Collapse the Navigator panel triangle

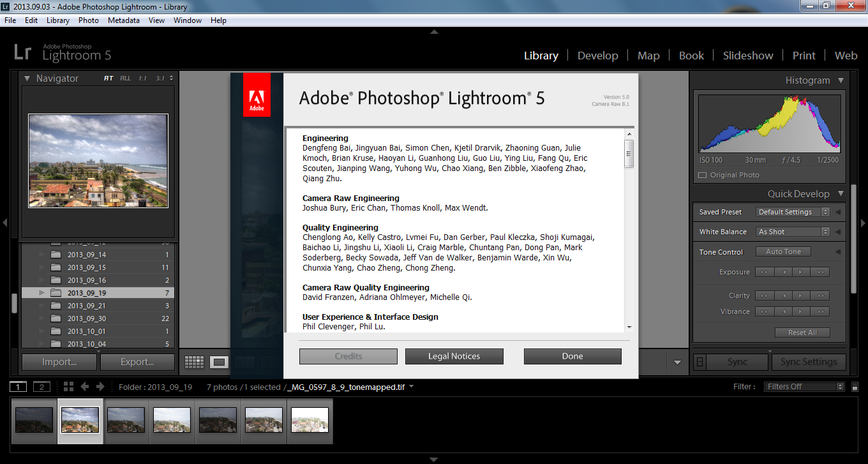tap(27, 79)
